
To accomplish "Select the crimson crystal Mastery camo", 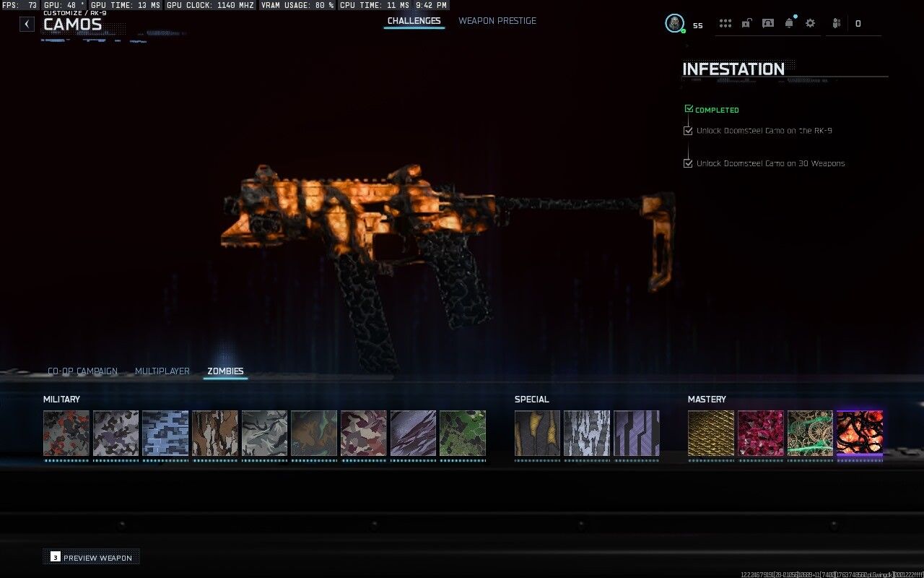I will (761, 433).
